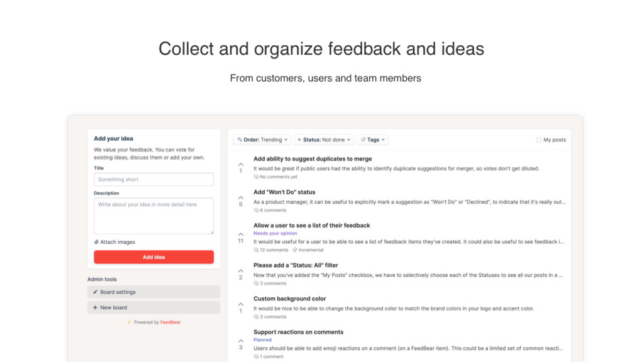Click the pencil icon next to Board settings

click(95, 292)
